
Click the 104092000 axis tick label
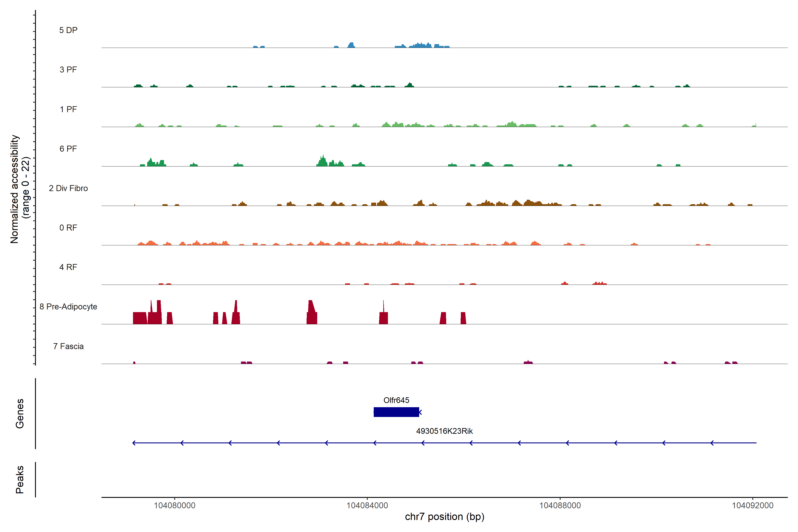tap(753, 505)
